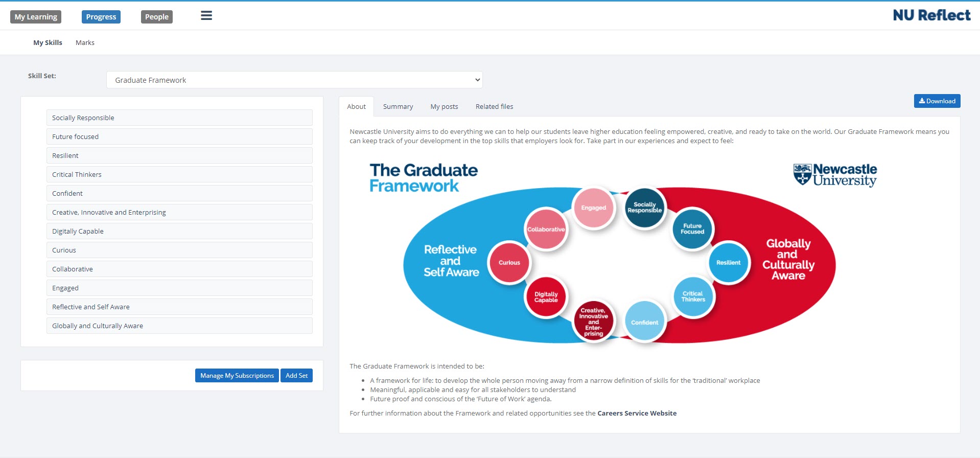
Task: Select the Digitally Capable skill row
Action: click(179, 231)
